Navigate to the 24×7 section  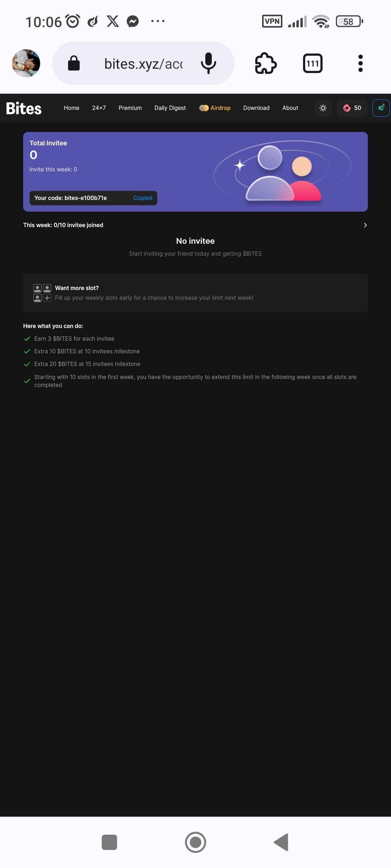pyautogui.click(x=99, y=108)
